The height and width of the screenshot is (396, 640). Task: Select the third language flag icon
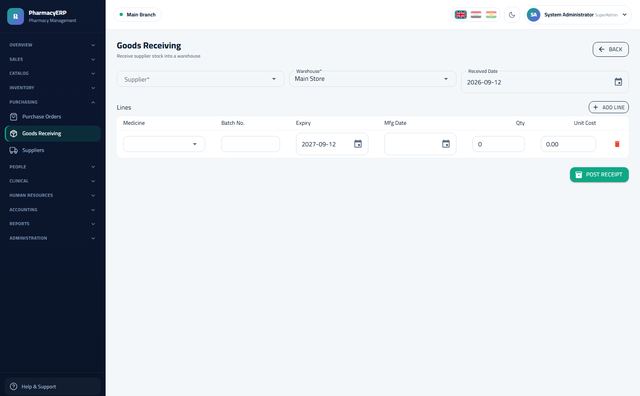(x=491, y=15)
